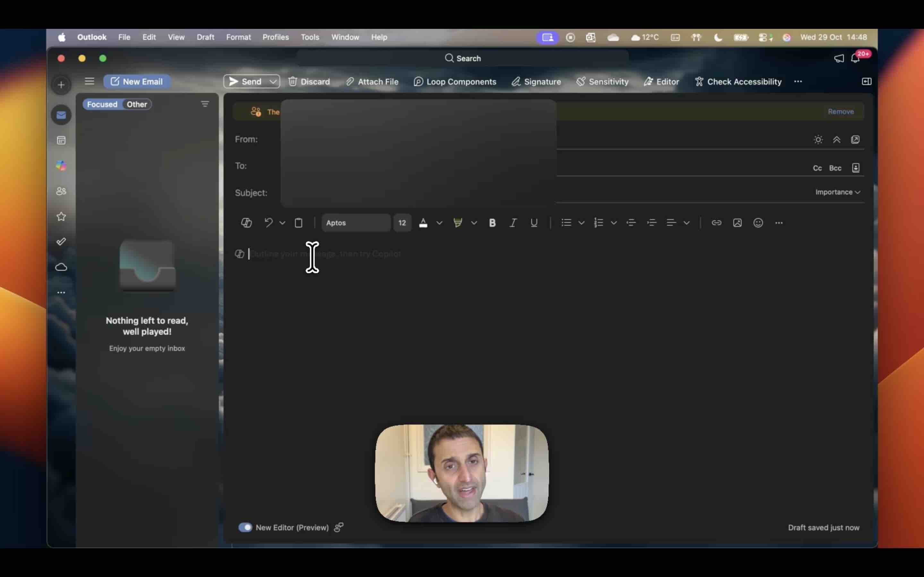Click the font color swatch button
Screen dimensions: 924x577
click(423, 223)
